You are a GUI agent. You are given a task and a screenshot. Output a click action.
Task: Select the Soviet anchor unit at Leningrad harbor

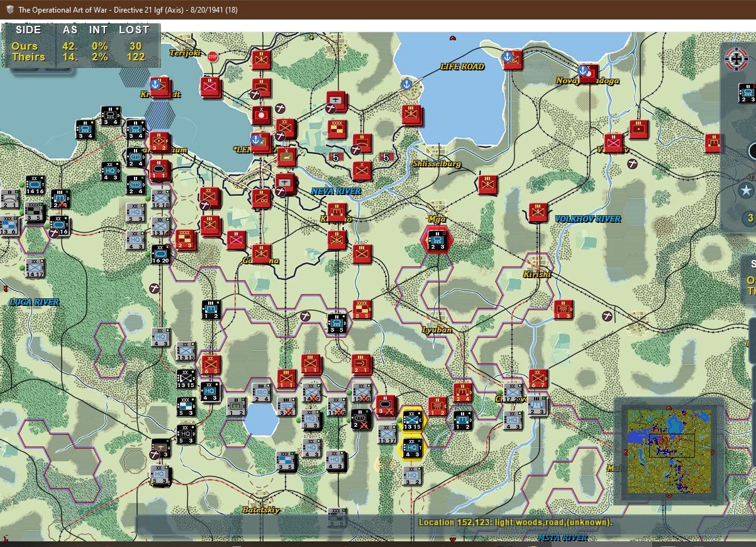pyautogui.click(x=260, y=142)
